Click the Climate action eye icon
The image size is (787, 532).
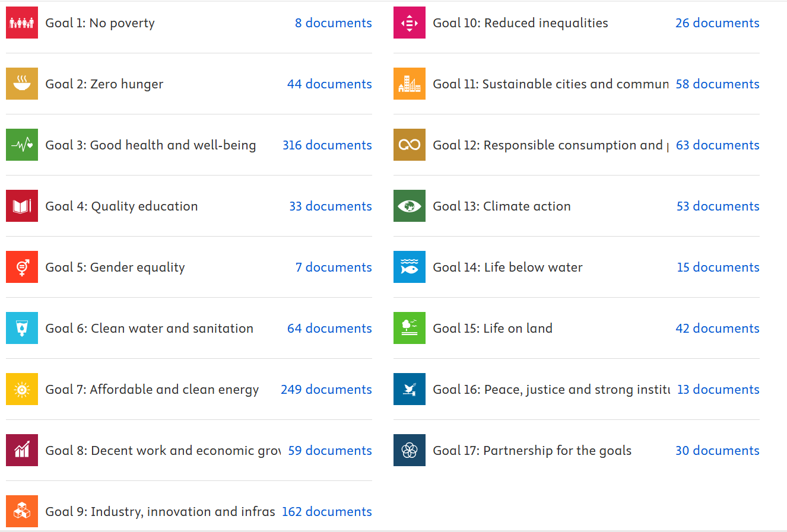point(410,206)
